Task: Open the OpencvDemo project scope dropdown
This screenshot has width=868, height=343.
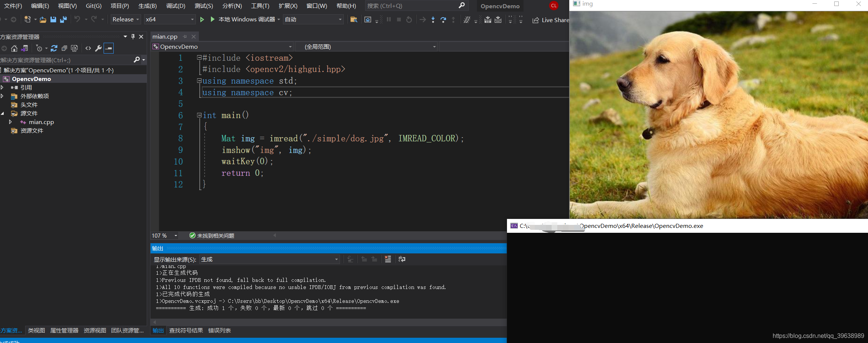Action: [x=222, y=46]
